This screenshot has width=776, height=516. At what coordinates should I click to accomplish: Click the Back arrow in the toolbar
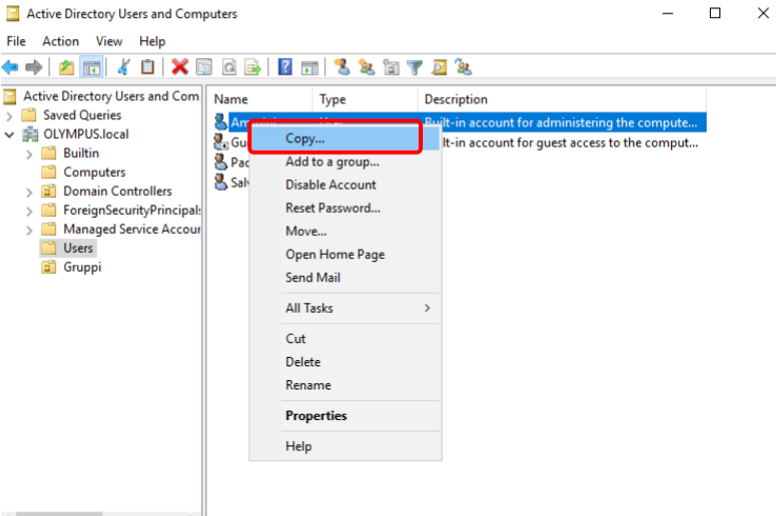tap(10, 67)
